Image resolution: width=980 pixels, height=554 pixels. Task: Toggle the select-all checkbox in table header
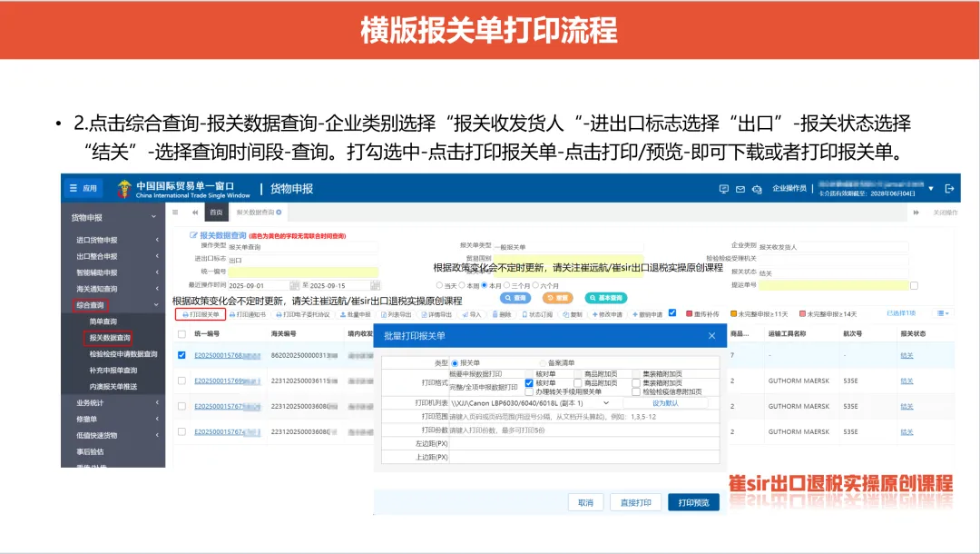pyautogui.click(x=181, y=334)
